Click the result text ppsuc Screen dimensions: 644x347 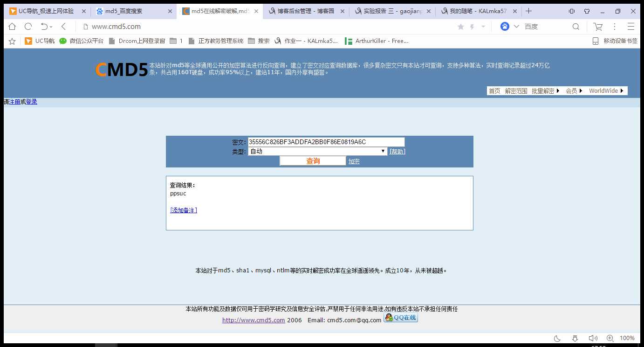178,194
